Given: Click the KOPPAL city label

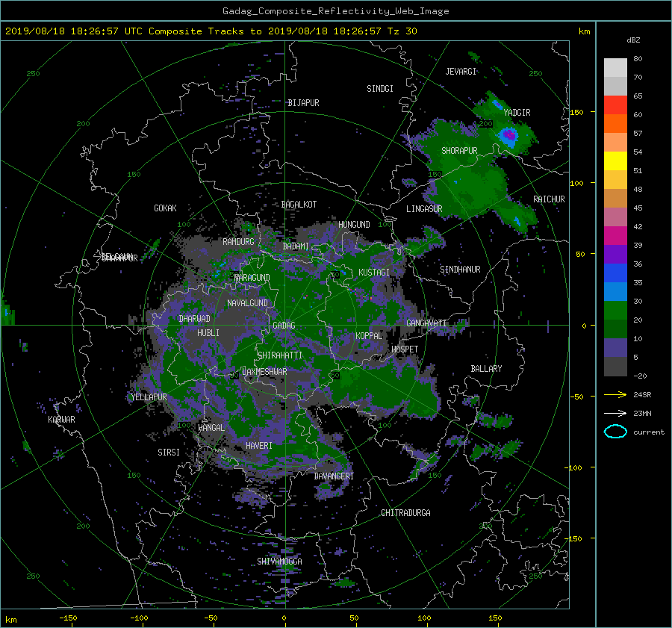Looking at the screenshot, I should 369,336.
